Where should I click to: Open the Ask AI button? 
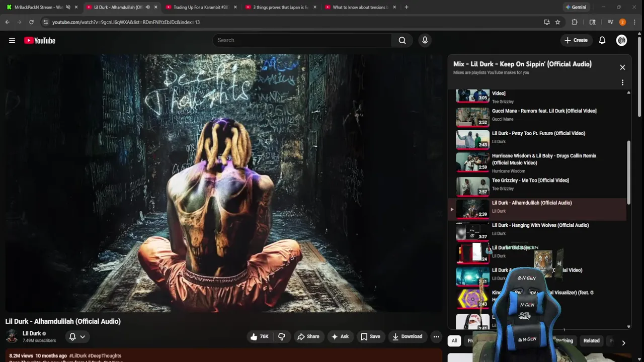coord(340,336)
